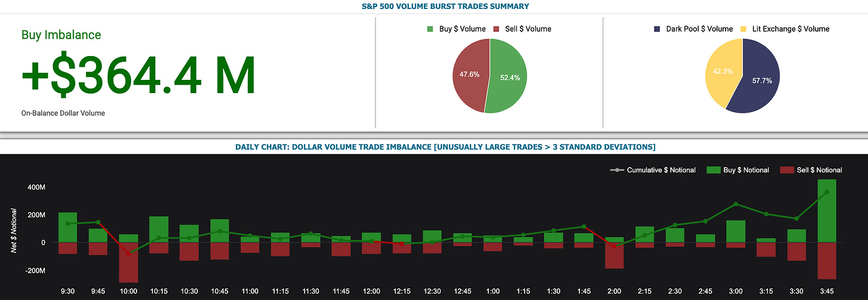868x300 pixels.
Task: Click the Daily Chart dollar volume title
Action: (x=445, y=147)
